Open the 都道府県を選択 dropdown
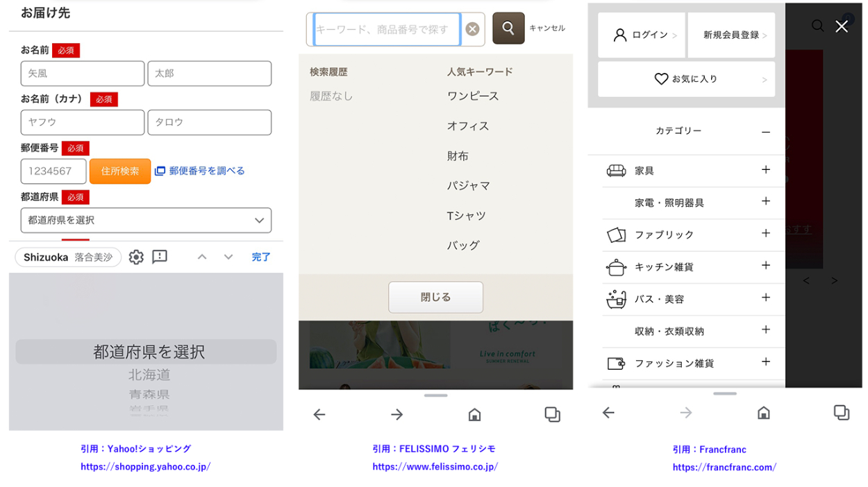The width and height of the screenshot is (868, 487). 146,220
